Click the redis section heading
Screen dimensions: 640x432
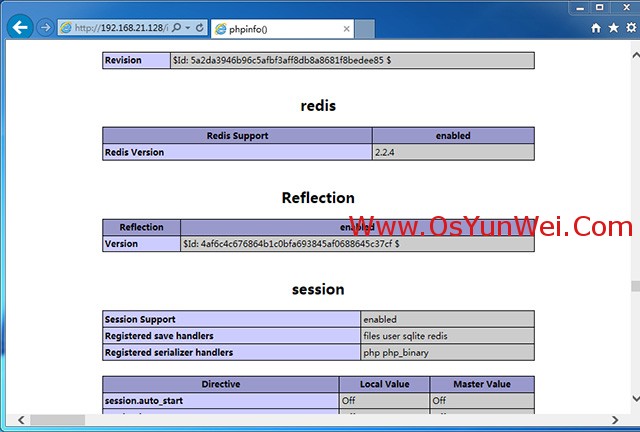(318, 106)
